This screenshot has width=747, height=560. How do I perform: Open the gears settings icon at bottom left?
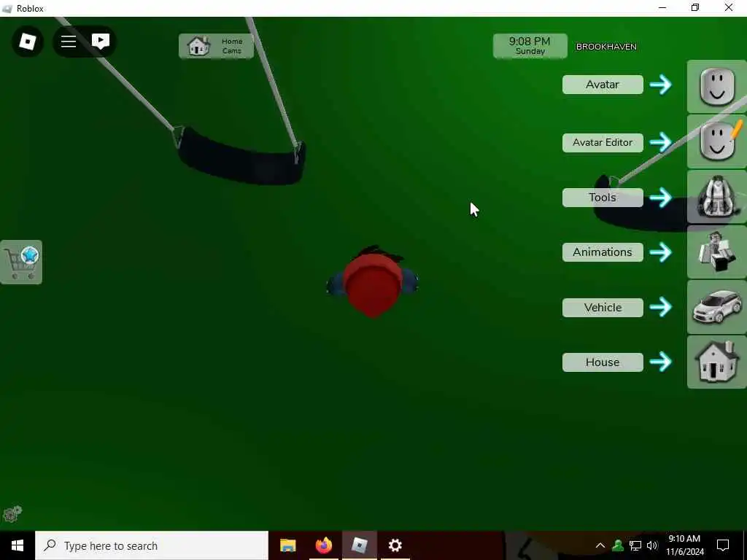point(12,514)
